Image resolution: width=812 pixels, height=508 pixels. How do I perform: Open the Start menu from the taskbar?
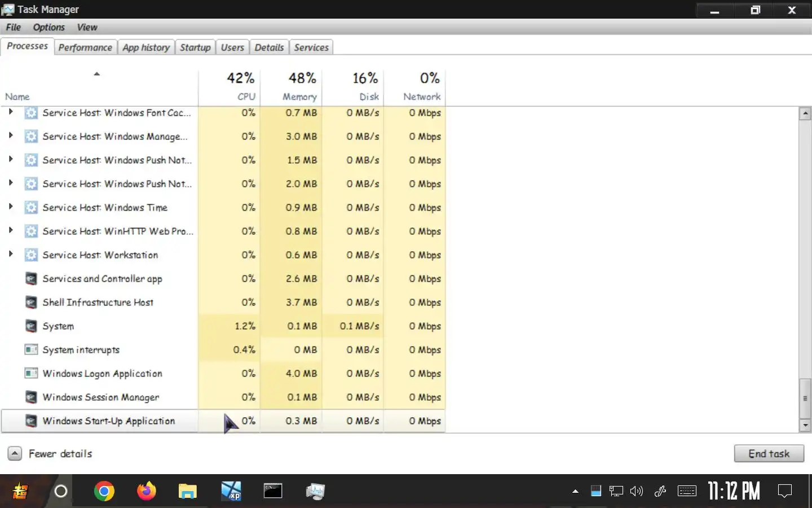[20, 491]
